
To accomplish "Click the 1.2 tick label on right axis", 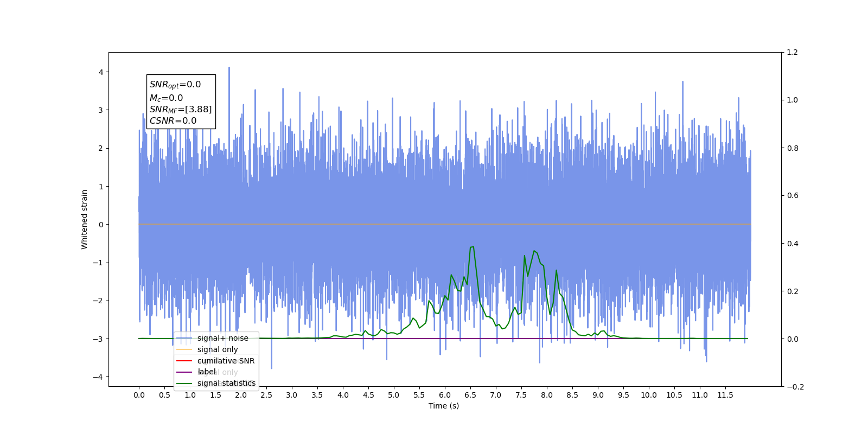I will 793,53.
